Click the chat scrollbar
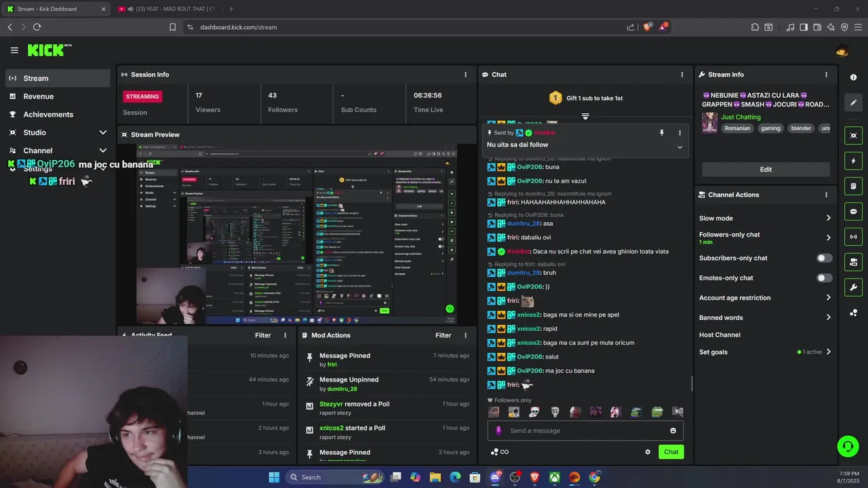868x488 pixels. point(691,384)
